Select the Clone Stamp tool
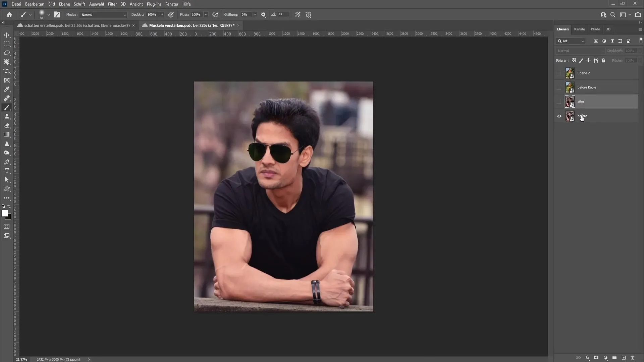This screenshot has width=644, height=362. pos(7,117)
